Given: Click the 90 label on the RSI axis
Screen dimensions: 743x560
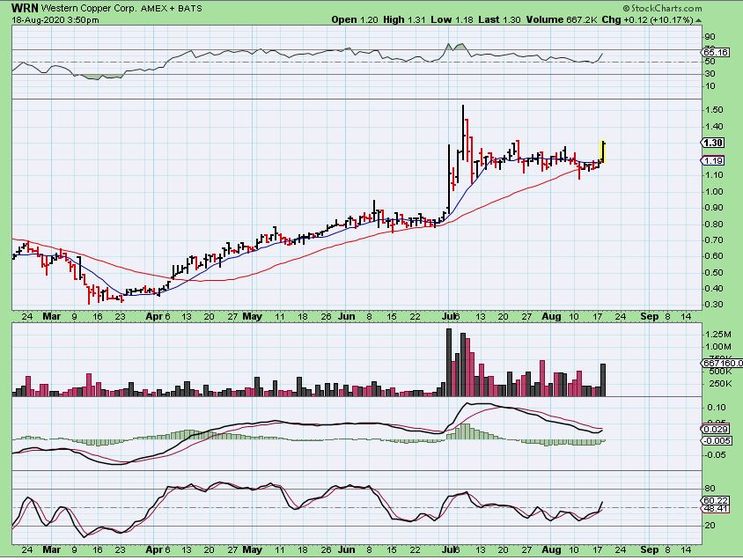Looking at the screenshot, I should click(x=710, y=37).
